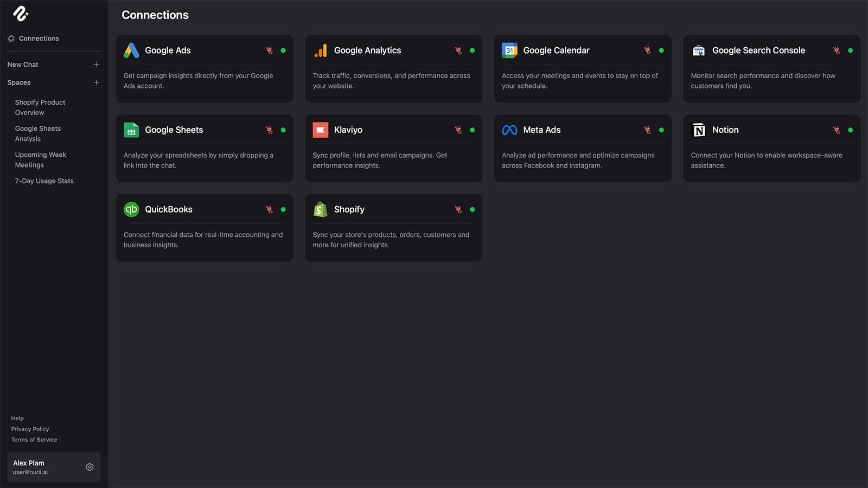The image size is (868, 488).
Task: Click the Nurii logo in the sidebar
Action: coord(21,14)
